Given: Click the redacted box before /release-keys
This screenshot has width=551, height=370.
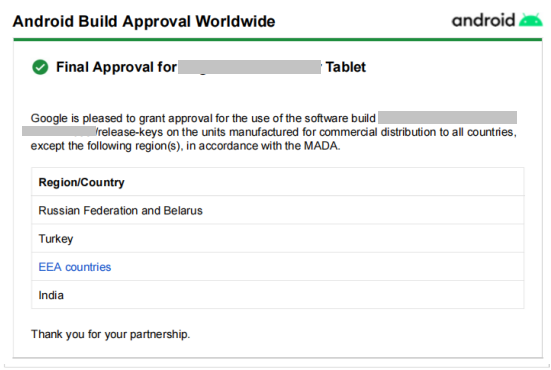Looking at the screenshot, I should tap(59, 131).
